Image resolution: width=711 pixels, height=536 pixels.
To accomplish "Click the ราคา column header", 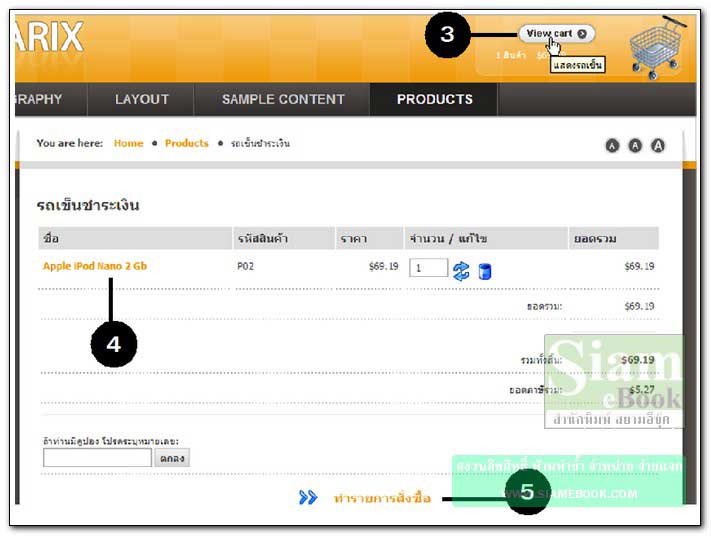I will click(369, 238).
